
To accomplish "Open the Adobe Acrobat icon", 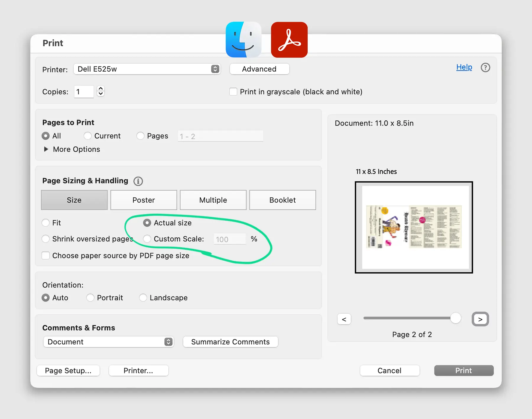I will click(x=289, y=40).
